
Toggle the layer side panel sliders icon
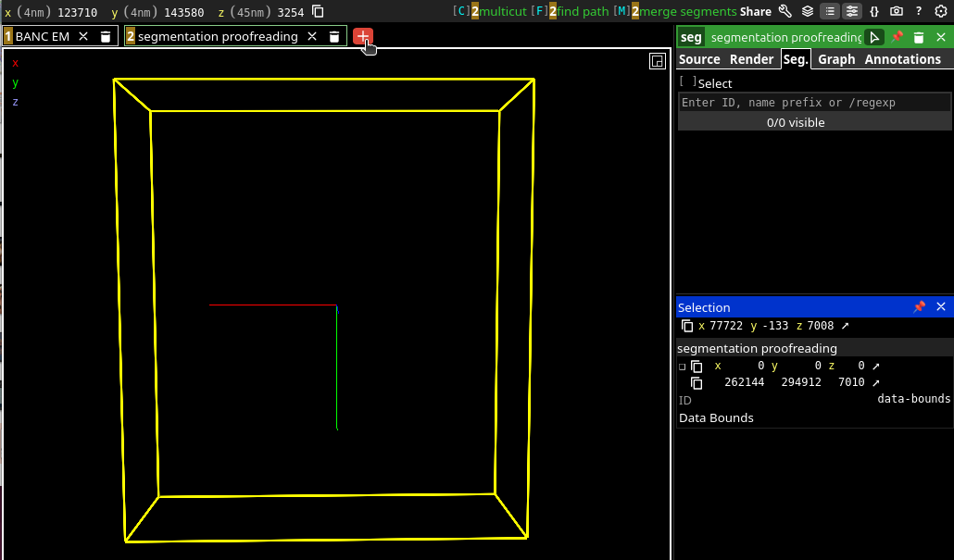[852, 11]
